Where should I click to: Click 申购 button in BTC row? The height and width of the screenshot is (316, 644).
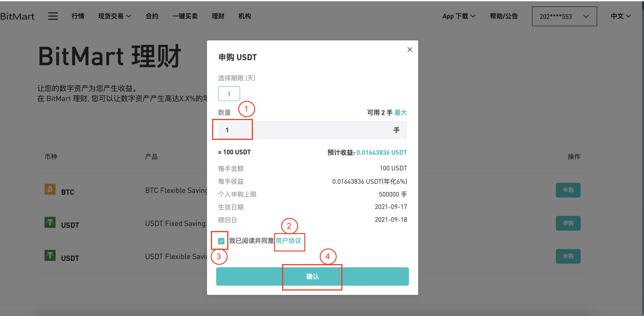568,190
